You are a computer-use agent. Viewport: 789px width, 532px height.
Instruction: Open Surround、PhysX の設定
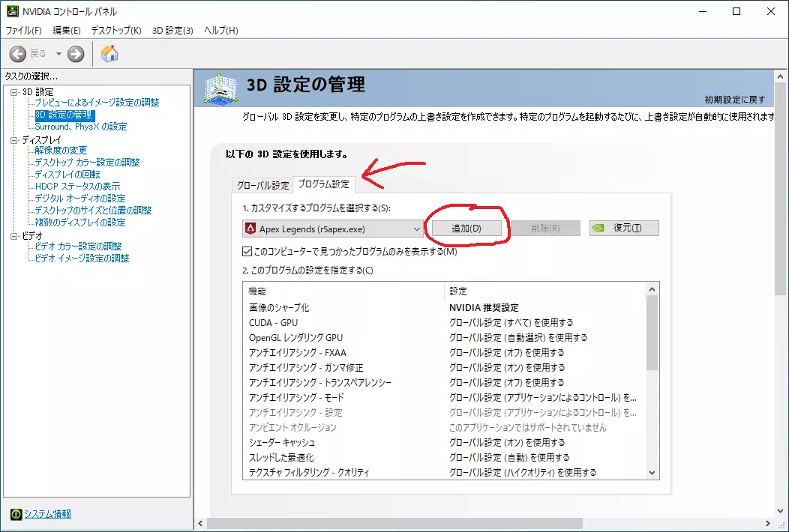tap(80, 127)
